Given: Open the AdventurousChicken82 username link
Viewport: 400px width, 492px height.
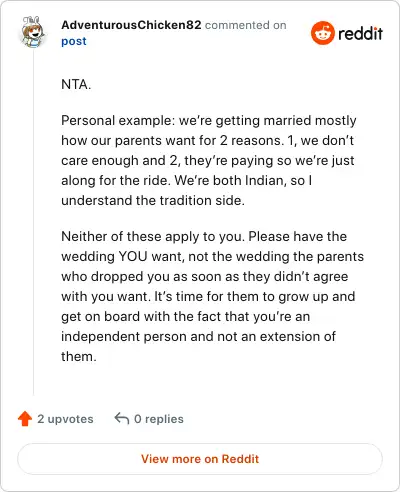Looking at the screenshot, I should pyautogui.click(x=131, y=25).
